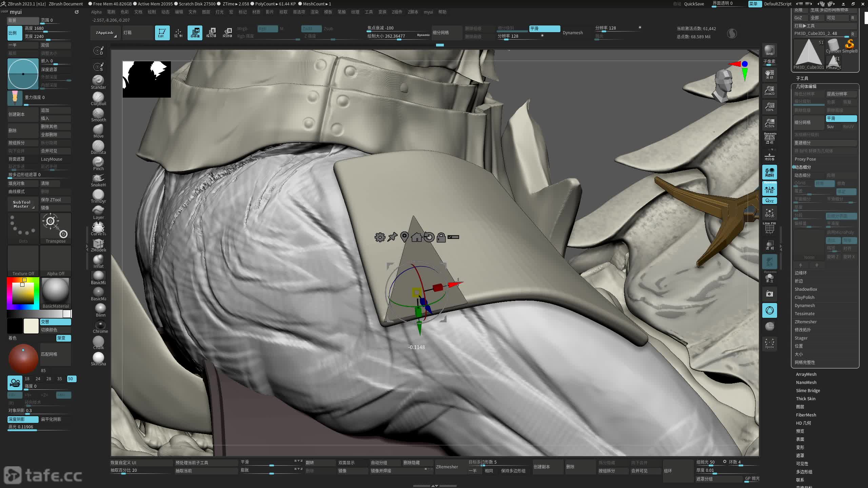Click the gizmo lock icon
868x488 pixels.
(x=441, y=237)
